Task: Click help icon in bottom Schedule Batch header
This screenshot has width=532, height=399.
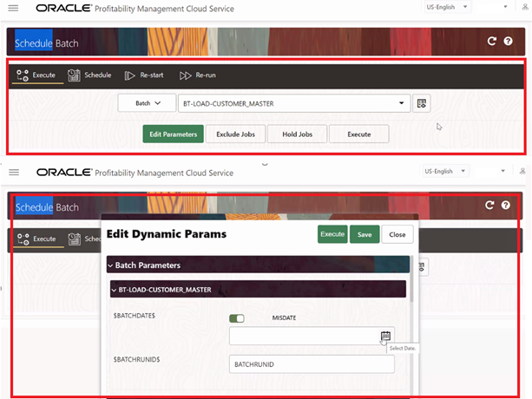Action: pyautogui.click(x=506, y=205)
